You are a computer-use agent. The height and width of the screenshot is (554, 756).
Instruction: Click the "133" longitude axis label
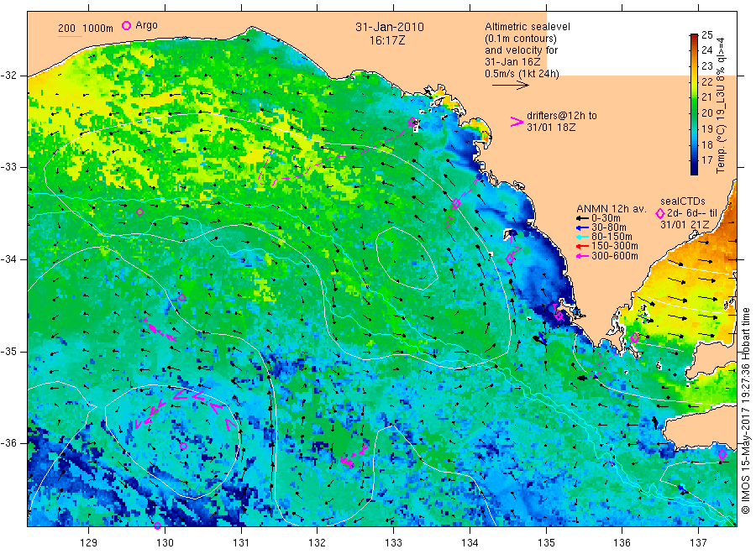coord(393,542)
